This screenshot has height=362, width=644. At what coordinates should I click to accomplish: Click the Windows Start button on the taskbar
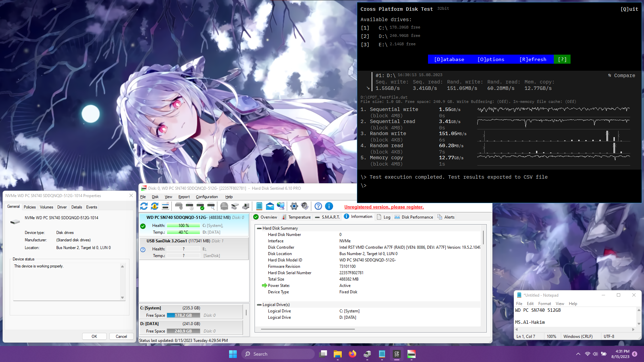click(233, 354)
